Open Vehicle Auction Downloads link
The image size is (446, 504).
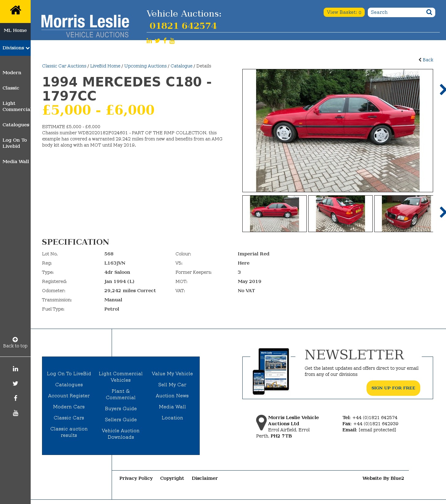click(x=121, y=434)
